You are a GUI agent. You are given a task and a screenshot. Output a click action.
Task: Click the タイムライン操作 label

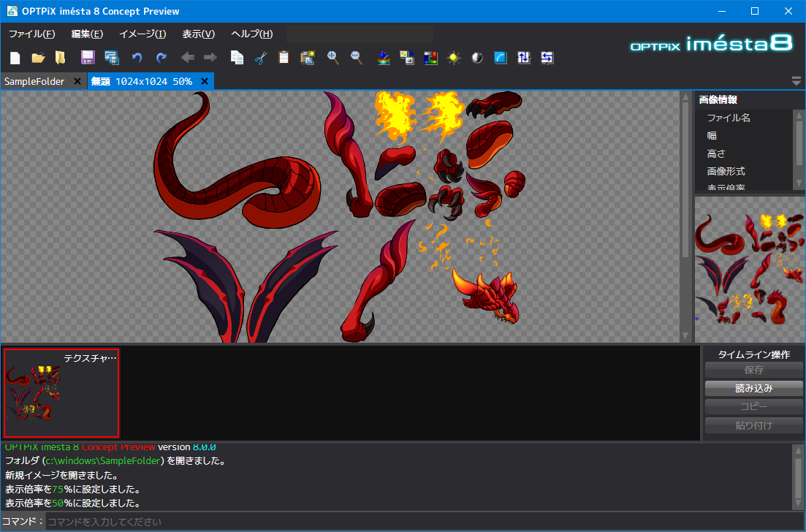point(753,354)
